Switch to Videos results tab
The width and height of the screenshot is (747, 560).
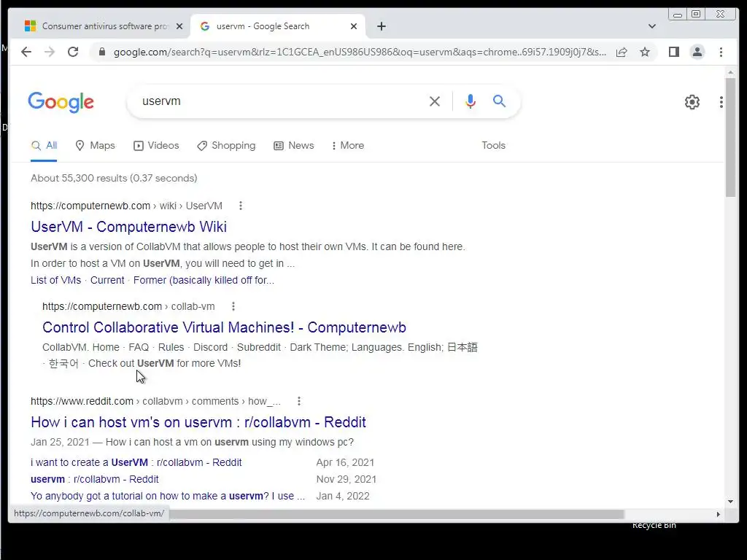click(156, 146)
